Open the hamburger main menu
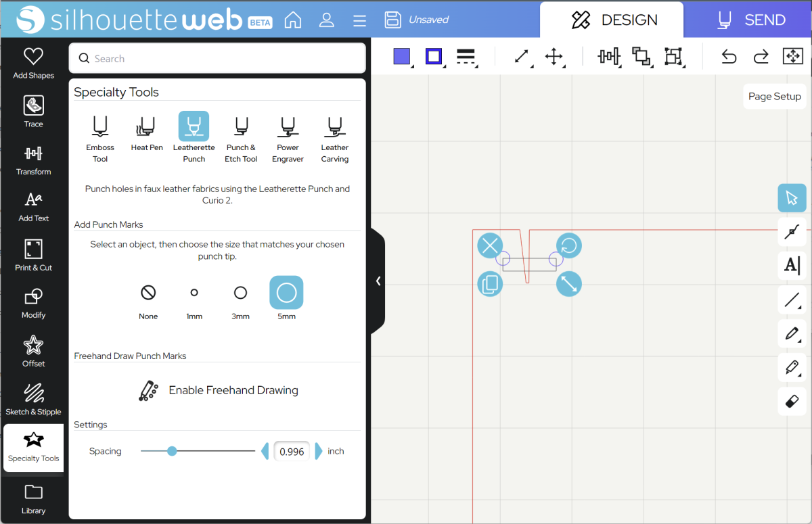Image resolution: width=812 pixels, height=524 pixels. pos(359,20)
